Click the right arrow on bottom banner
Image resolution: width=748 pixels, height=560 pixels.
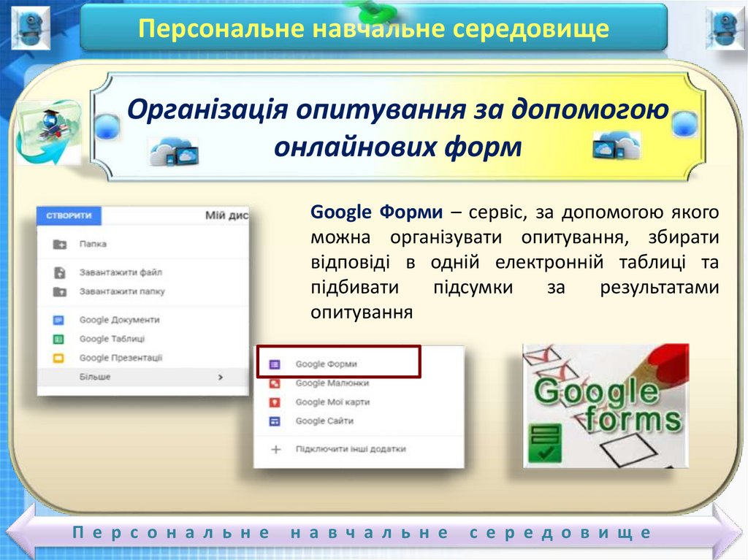(x=727, y=532)
